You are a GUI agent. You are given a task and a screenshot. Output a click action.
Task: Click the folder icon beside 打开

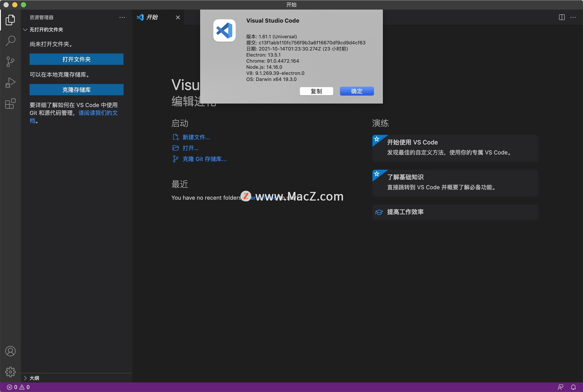click(x=176, y=148)
